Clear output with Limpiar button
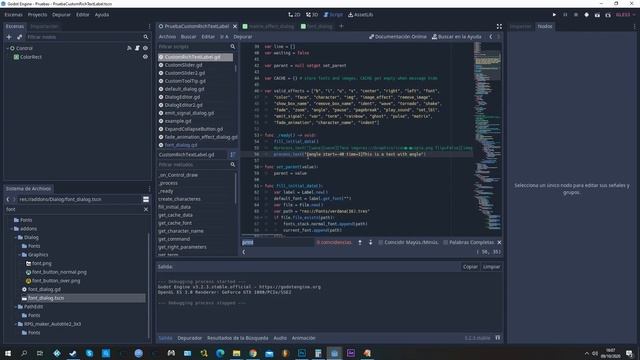This screenshot has height=360, width=640. [491, 267]
